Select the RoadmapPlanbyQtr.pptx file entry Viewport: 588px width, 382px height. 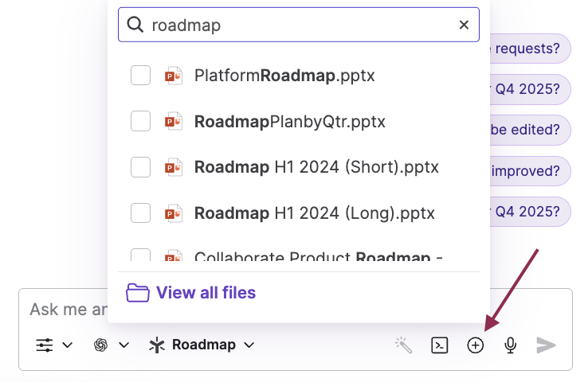pyautogui.click(x=289, y=122)
